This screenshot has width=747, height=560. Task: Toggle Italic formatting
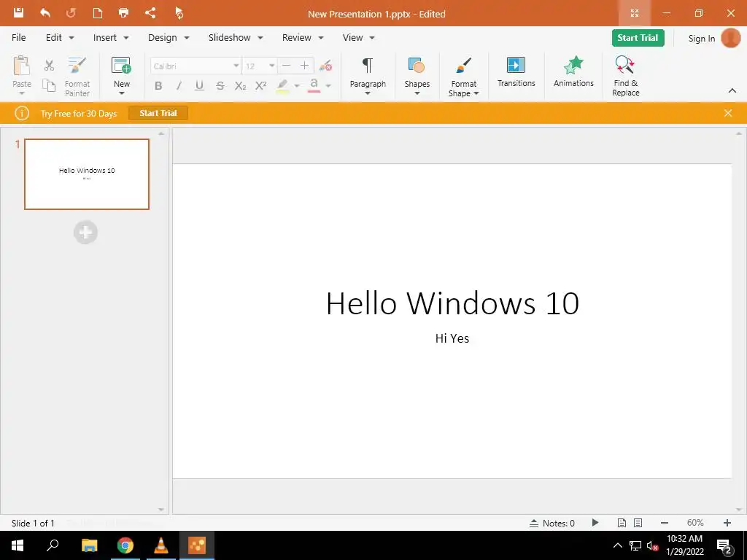[179, 86]
